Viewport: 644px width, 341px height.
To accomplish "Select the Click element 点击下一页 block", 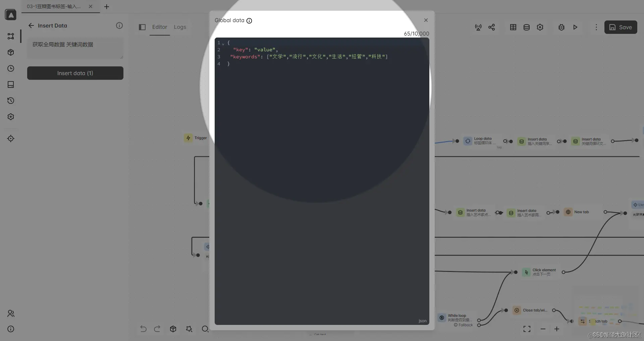I will pyautogui.click(x=540, y=272).
